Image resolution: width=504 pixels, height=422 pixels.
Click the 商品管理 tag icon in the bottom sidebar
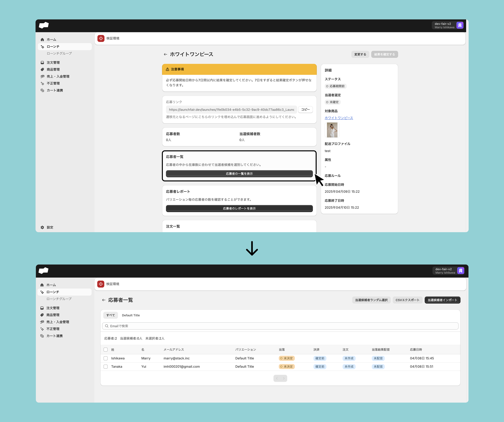point(42,315)
